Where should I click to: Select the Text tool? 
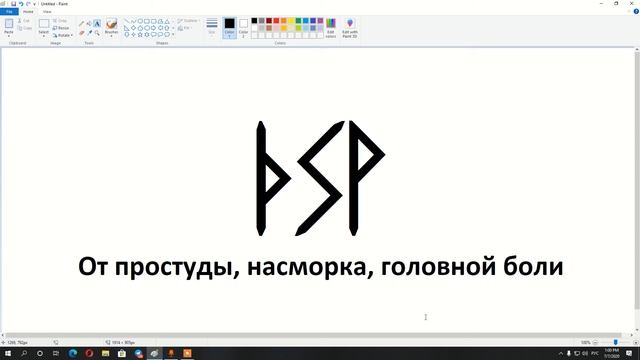pos(97,24)
